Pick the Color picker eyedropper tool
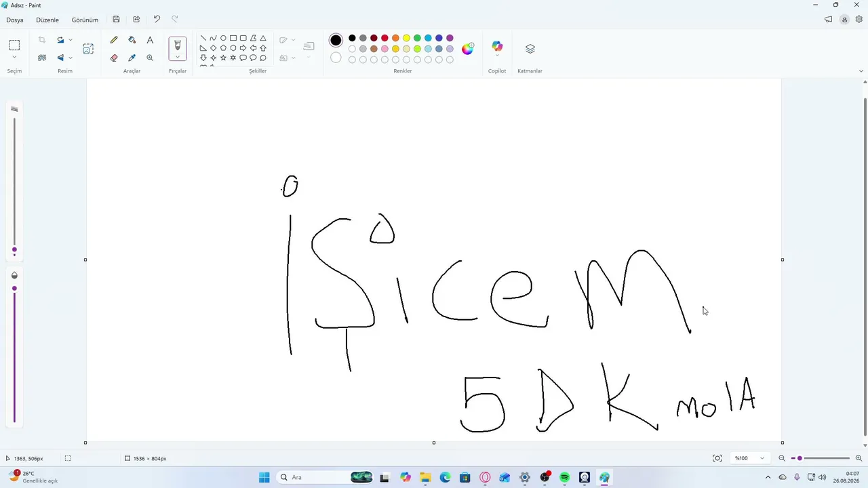The height and width of the screenshot is (488, 868). coord(132,58)
